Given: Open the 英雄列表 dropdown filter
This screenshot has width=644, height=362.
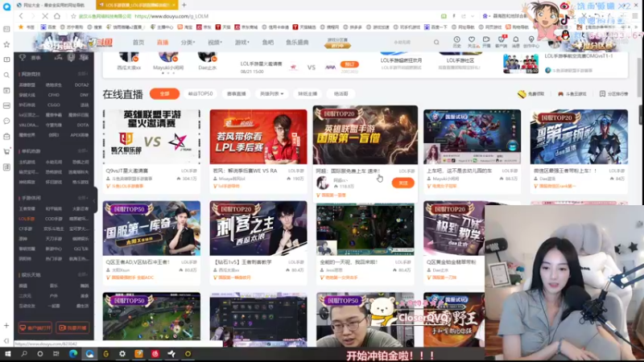Looking at the screenshot, I should (x=272, y=94).
